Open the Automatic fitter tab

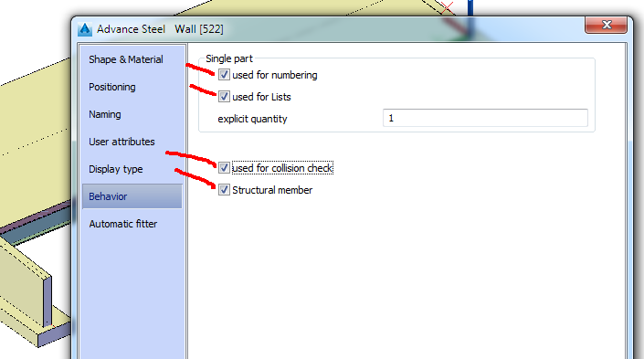click(x=122, y=224)
